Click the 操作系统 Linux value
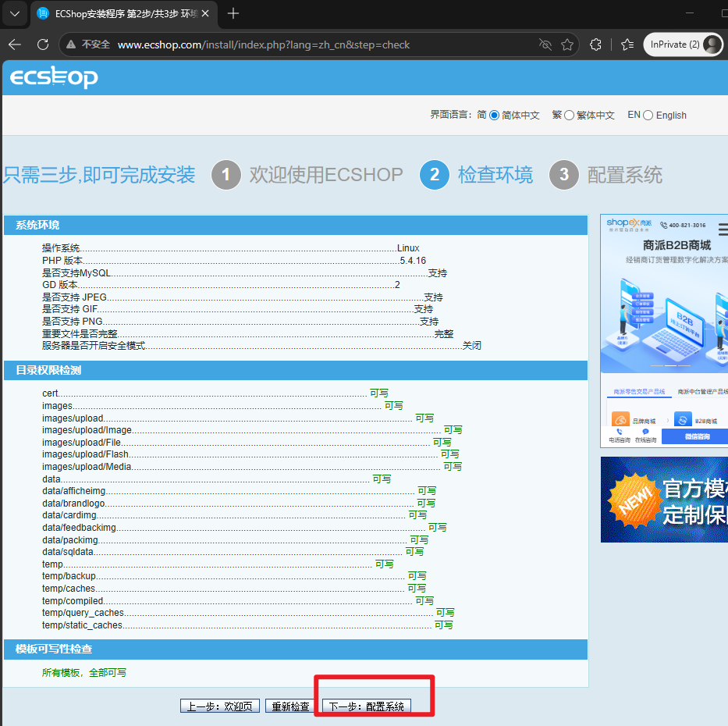 [408, 248]
